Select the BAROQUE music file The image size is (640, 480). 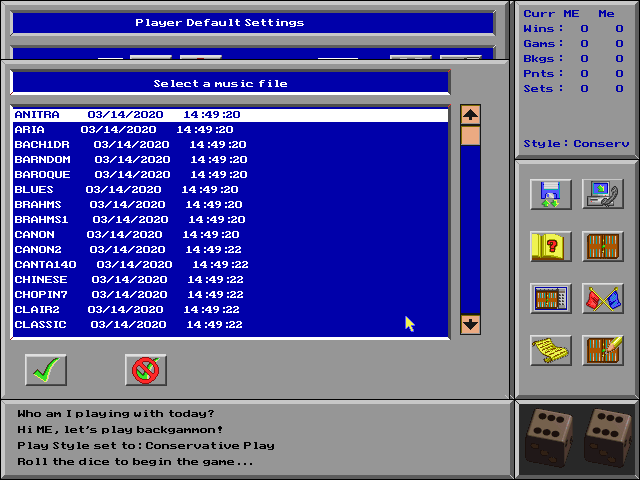coord(231,175)
